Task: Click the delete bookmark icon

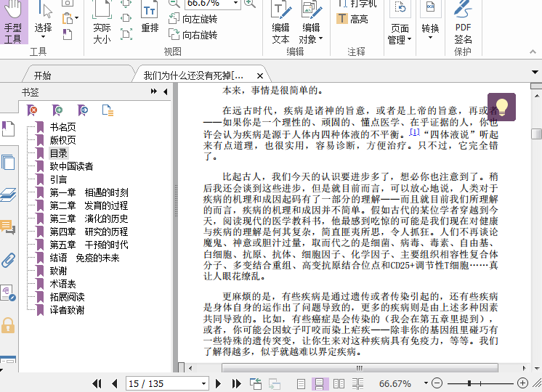Action: click(x=32, y=110)
